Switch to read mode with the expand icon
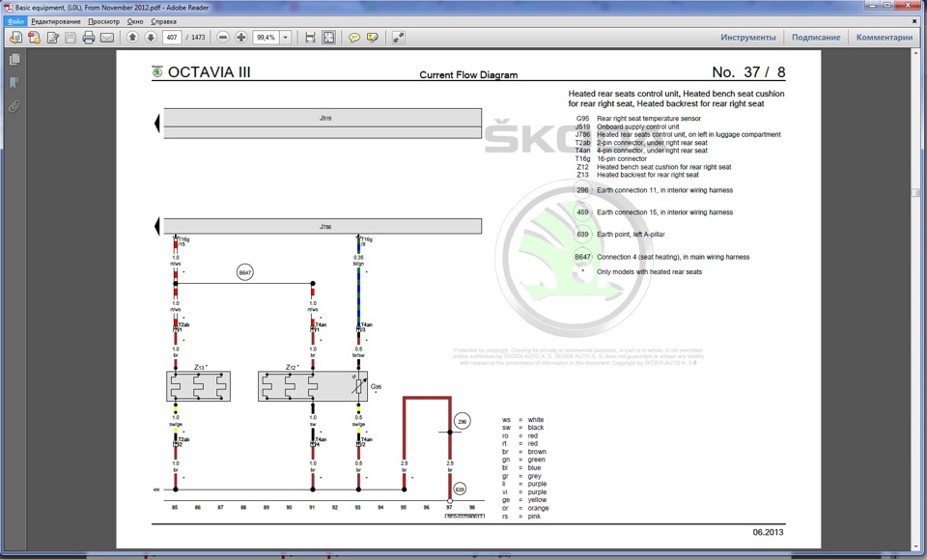 [x=399, y=38]
